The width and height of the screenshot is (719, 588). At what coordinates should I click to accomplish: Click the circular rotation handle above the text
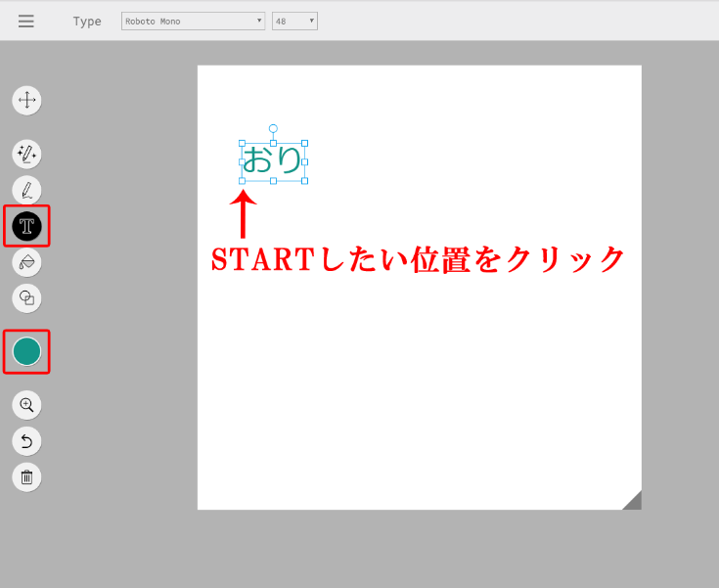(273, 128)
